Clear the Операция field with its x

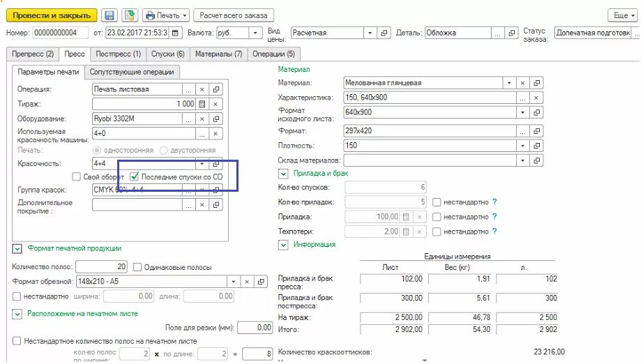click(202, 89)
